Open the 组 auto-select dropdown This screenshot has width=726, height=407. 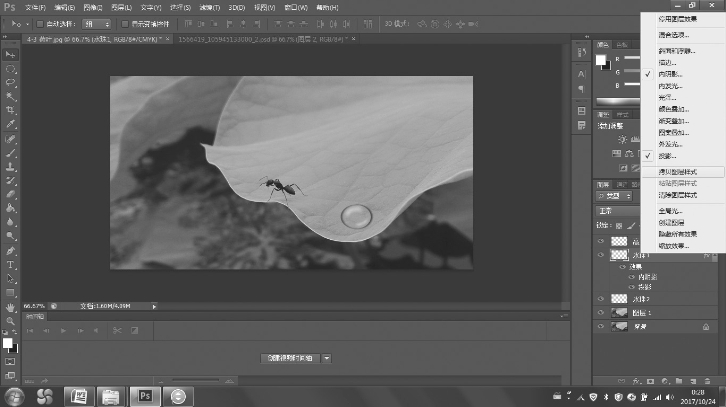(x=97, y=23)
